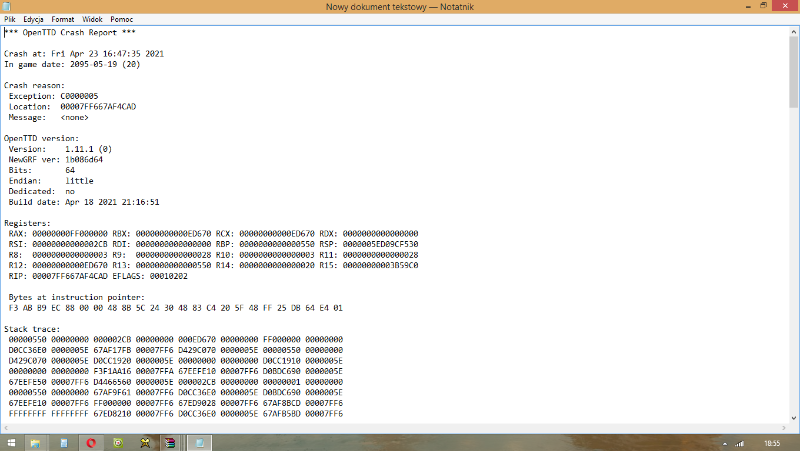Screen dimensions: 800x451
Task: Open the Edycja menu
Action: (33, 19)
